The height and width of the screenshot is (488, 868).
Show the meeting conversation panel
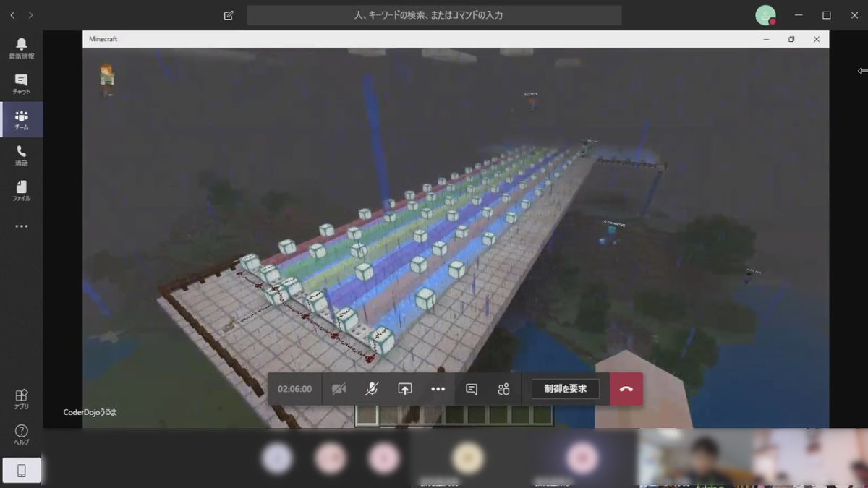click(472, 389)
